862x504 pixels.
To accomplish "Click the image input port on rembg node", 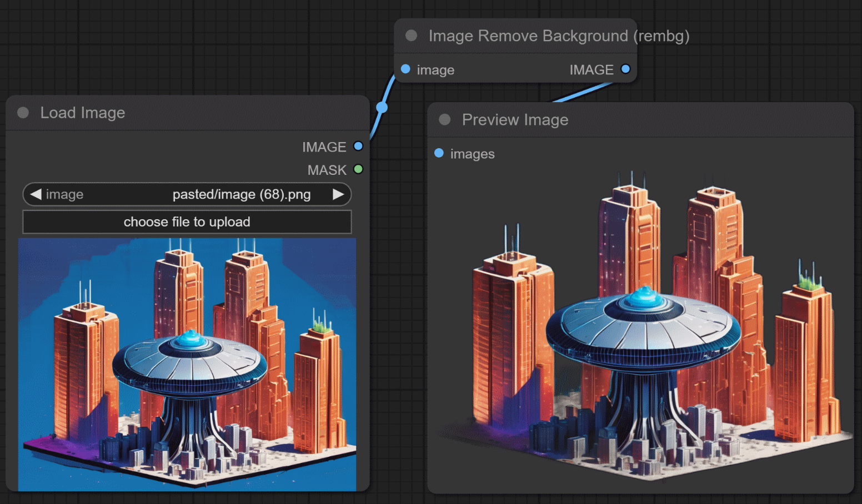I will pyautogui.click(x=405, y=69).
